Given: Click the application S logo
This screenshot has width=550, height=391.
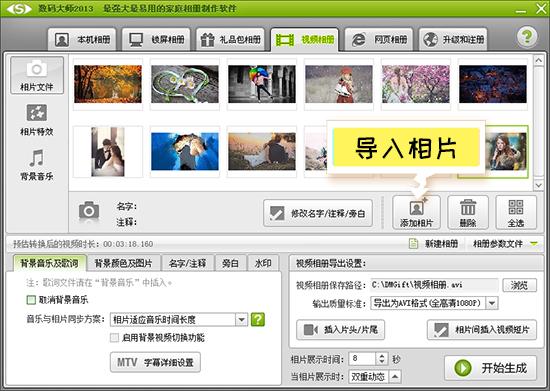Looking at the screenshot, I should coord(19,8).
